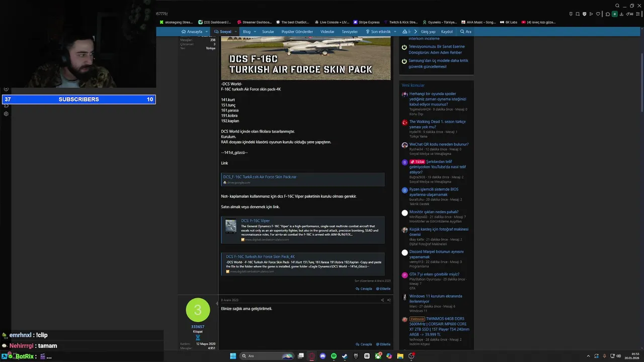Open Videolar section

[x=327, y=31]
